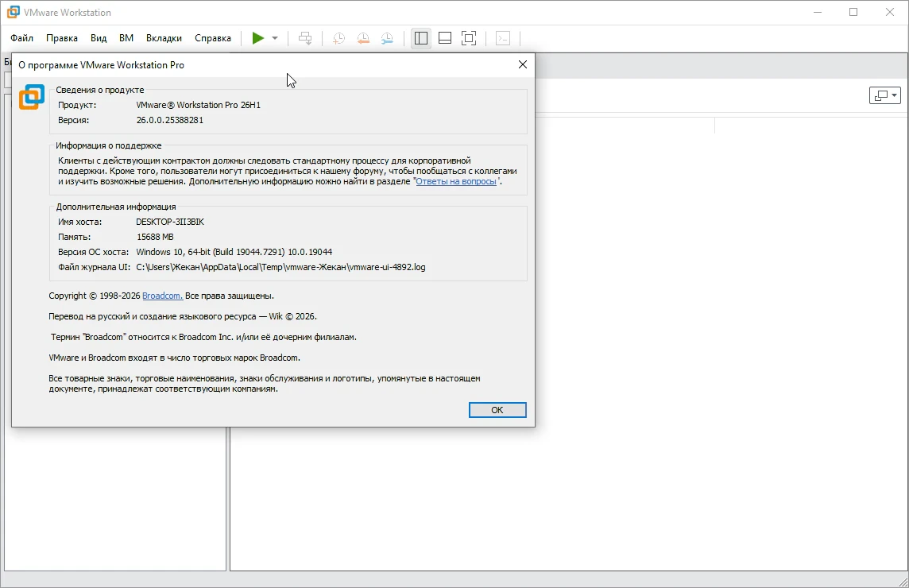Open the ВМ menu
The width and height of the screenshot is (909, 588).
126,38
